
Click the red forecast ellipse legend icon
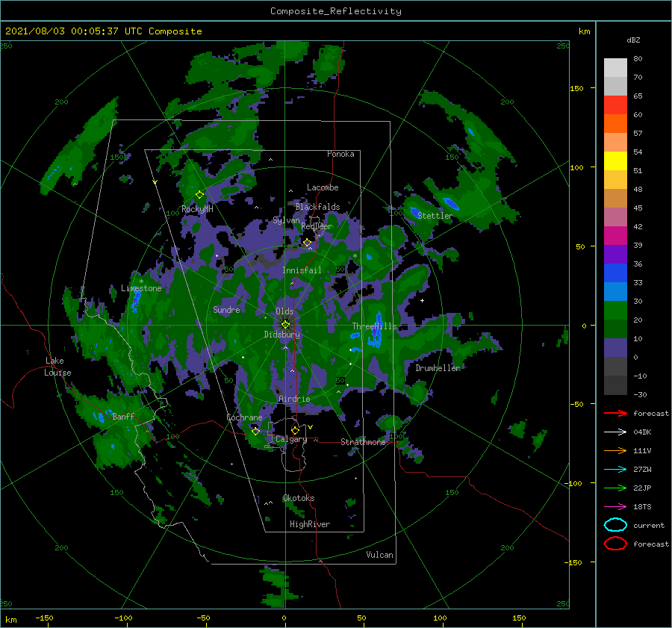615,544
